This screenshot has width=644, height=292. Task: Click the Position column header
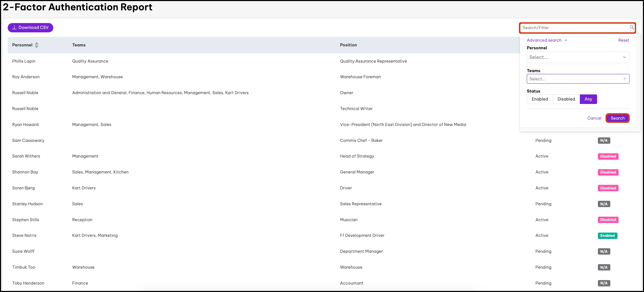pos(348,45)
